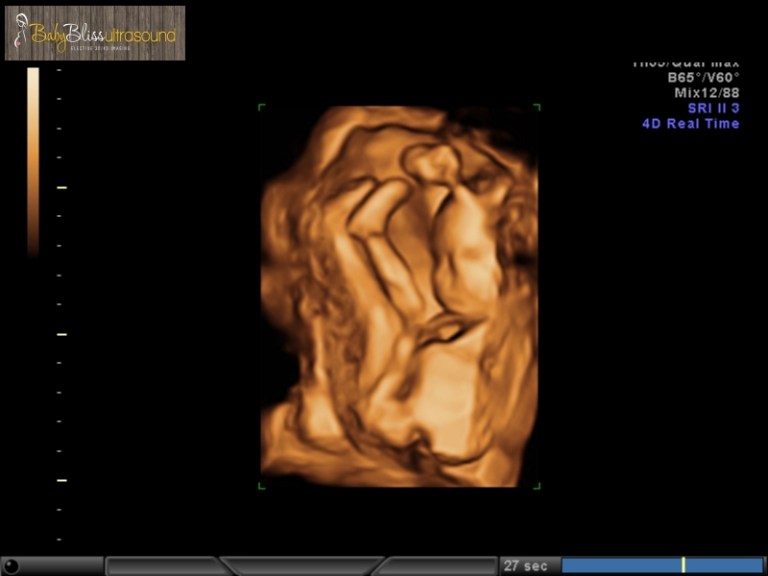Click the Mix12/88 parameter text
Viewport: 768px width, 576px height.
coord(706,93)
